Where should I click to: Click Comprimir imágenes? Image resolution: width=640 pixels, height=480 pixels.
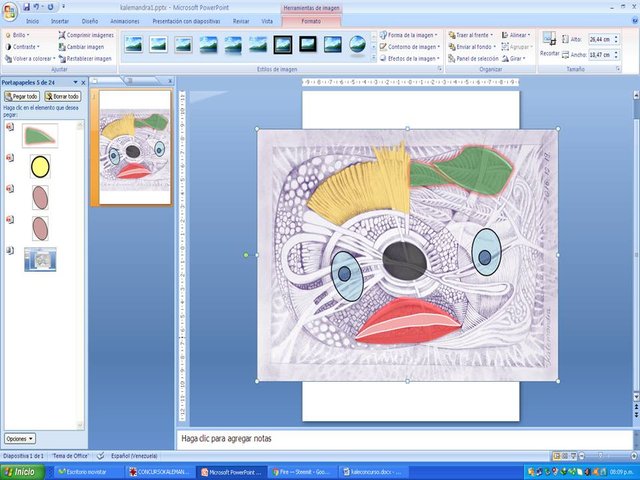[86, 36]
